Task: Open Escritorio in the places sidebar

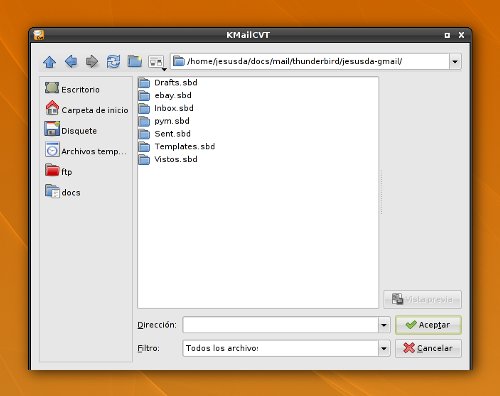Action: pyautogui.click(x=72, y=89)
